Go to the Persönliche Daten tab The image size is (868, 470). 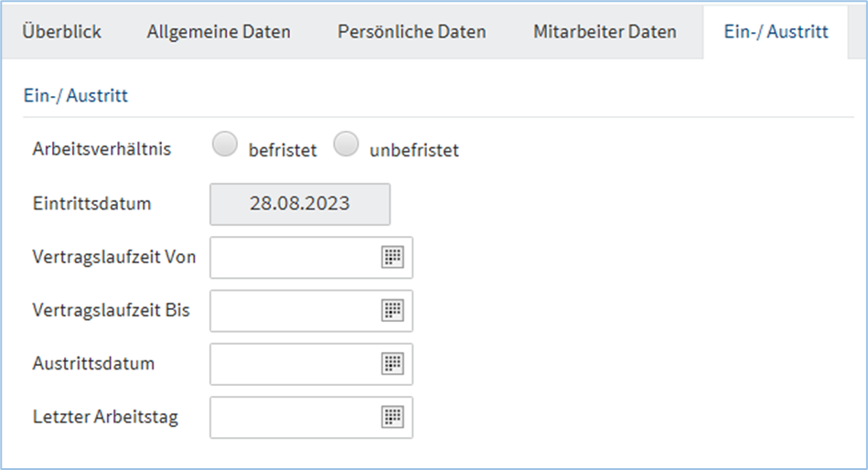(412, 32)
